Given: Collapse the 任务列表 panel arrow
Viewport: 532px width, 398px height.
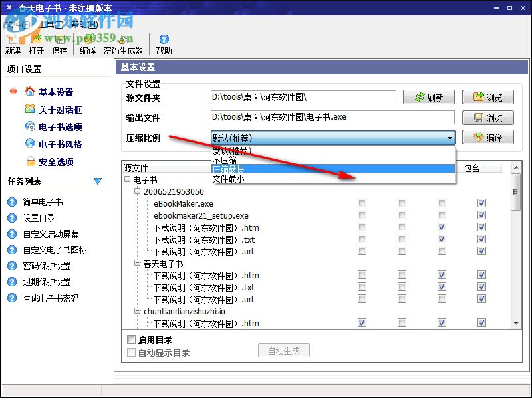Looking at the screenshot, I should [x=98, y=181].
